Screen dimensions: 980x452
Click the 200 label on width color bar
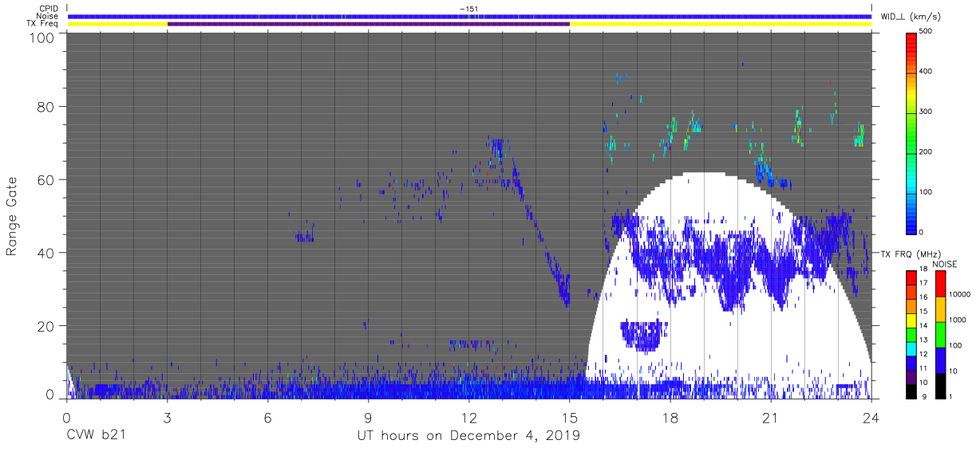927,151
